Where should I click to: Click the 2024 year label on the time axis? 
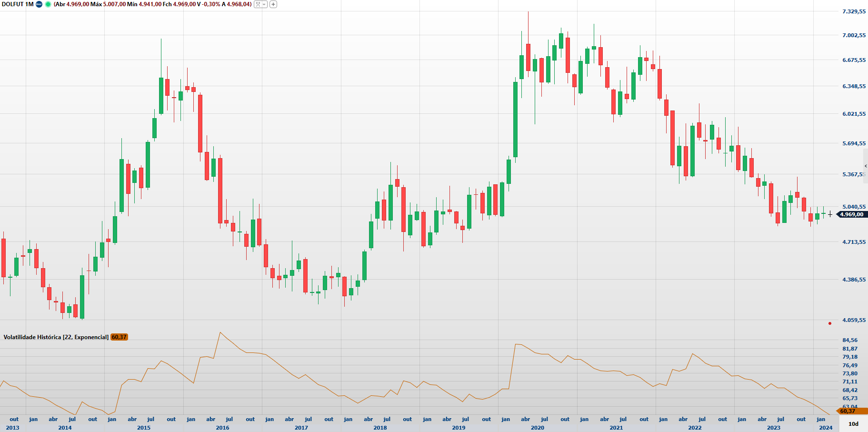pos(826,428)
